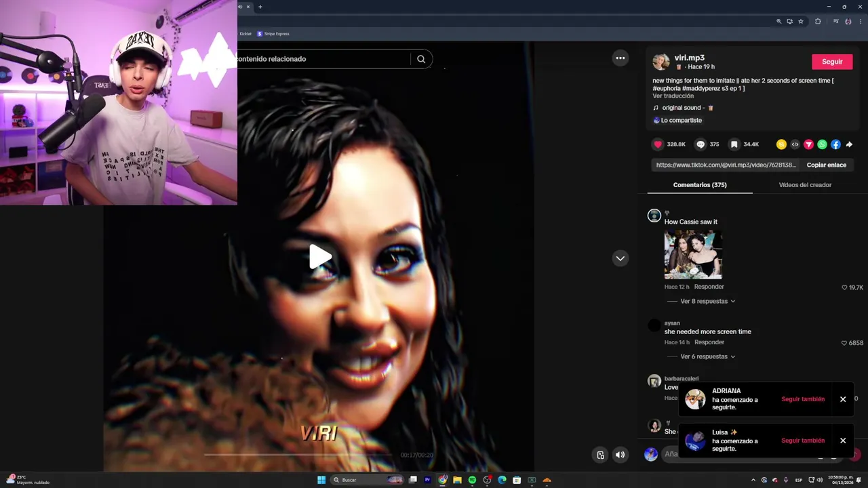Expand Ver 8 respuestas
This screenshot has height=488, width=868.
(707, 301)
